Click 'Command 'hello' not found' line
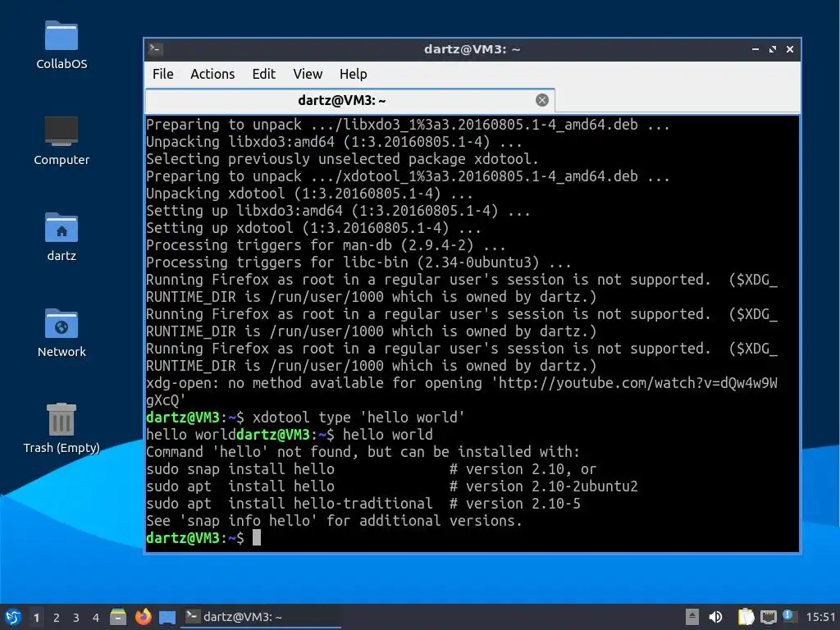This screenshot has width=840, height=630. point(363,452)
